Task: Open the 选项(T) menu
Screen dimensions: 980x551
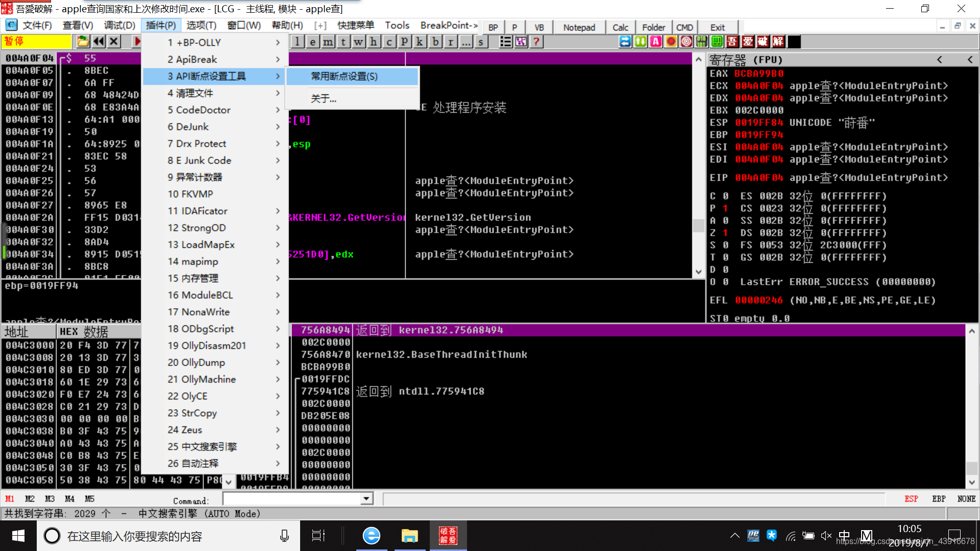Action: pos(201,26)
